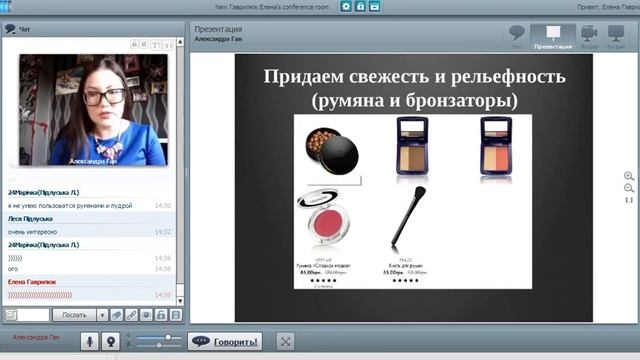The height and width of the screenshot is (360, 640).
Task: Click the Говорить! talk button
Action: pos(225,341)
